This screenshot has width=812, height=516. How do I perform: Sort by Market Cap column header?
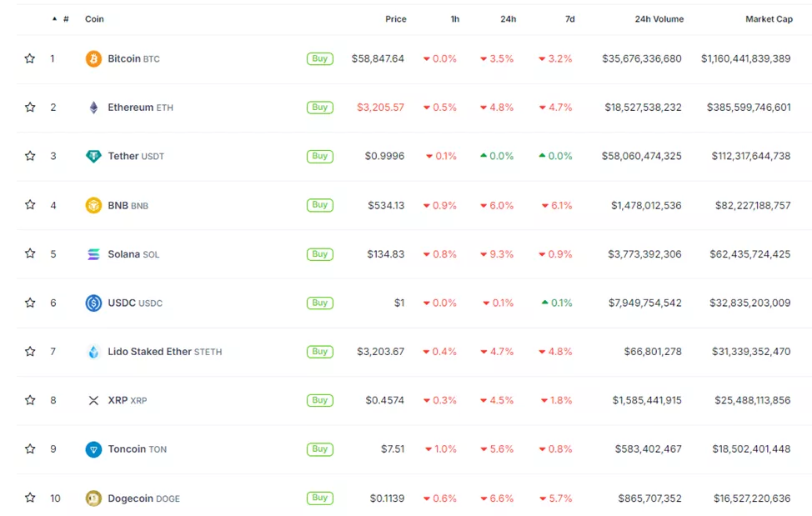769,19
